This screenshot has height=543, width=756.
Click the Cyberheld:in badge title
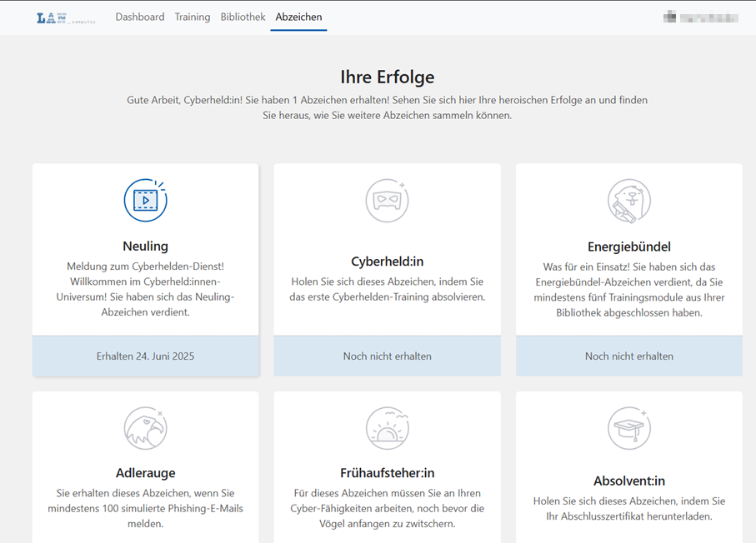(x=387, y=262)
